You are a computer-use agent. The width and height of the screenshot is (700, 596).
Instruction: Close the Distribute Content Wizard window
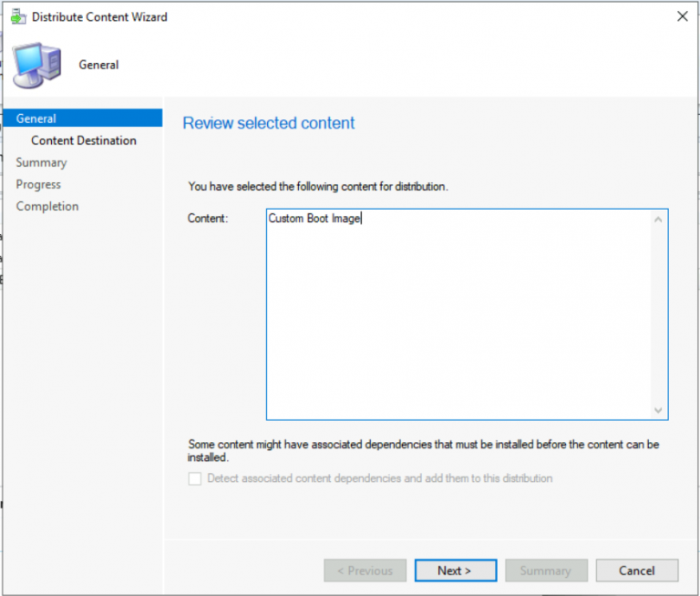[682, 16]
